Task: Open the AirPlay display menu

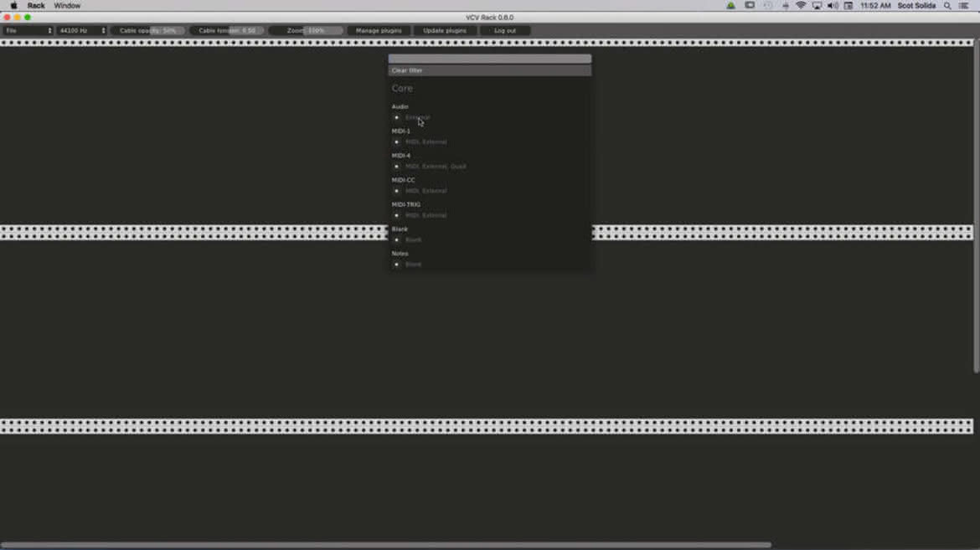Action: pyautogui.click(x=817, y=6)
